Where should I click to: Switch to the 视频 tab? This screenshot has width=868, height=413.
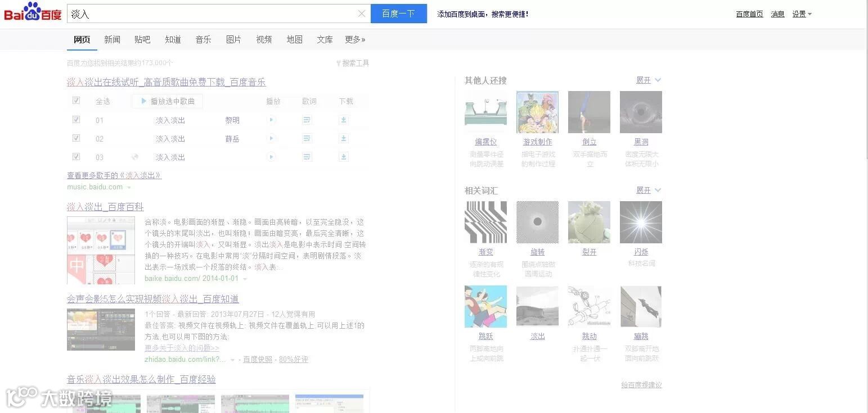pos(264,39)
